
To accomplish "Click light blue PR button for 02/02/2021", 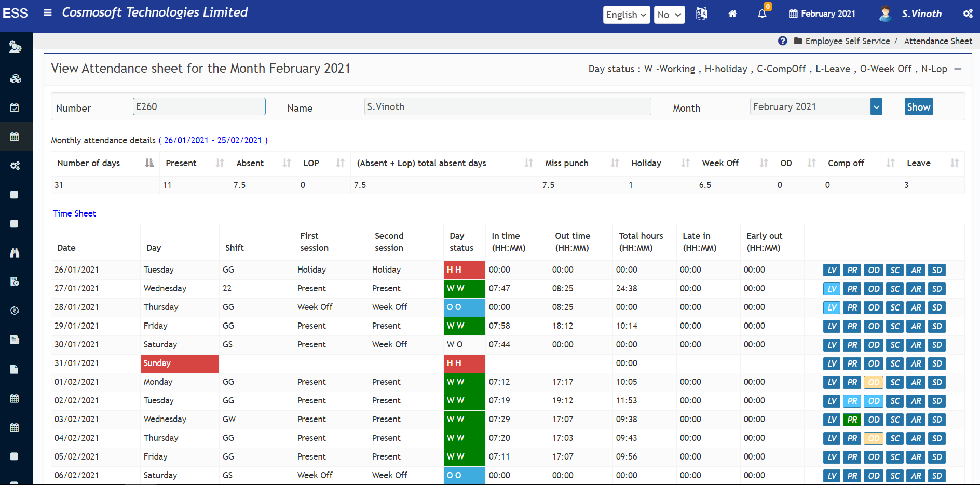I will point(852,401).
